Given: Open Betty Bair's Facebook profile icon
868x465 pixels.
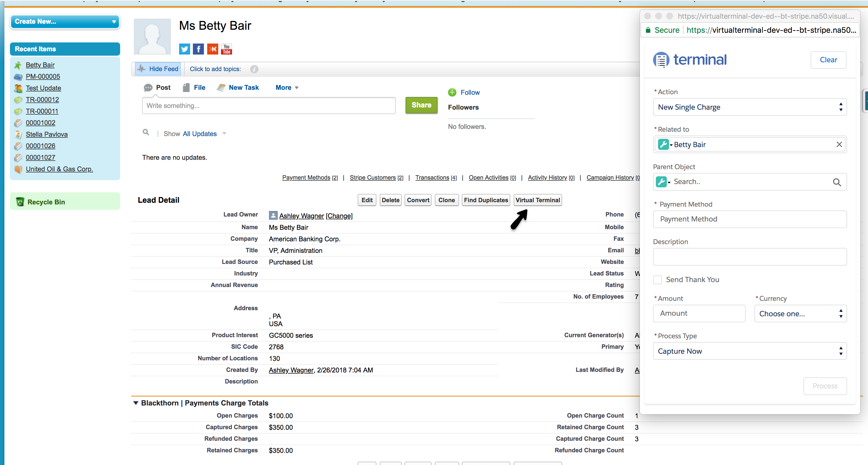Looking at the screenshot, I should [x=198, y=49].
